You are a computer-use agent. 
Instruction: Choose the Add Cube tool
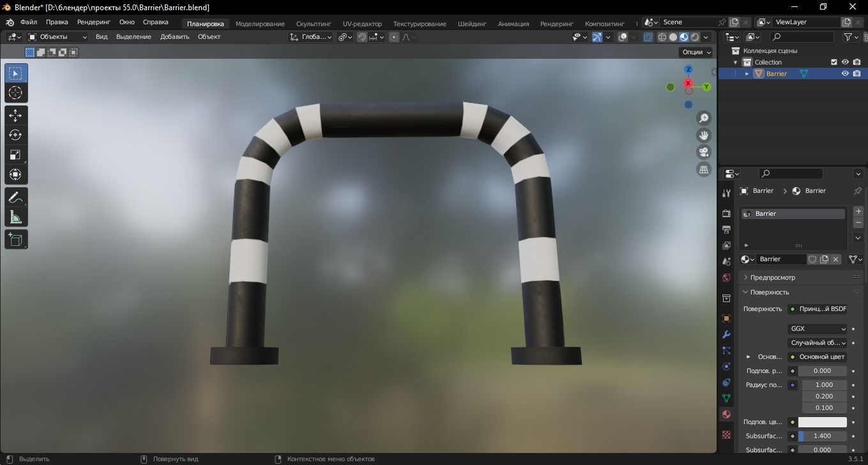pos(16,240)
